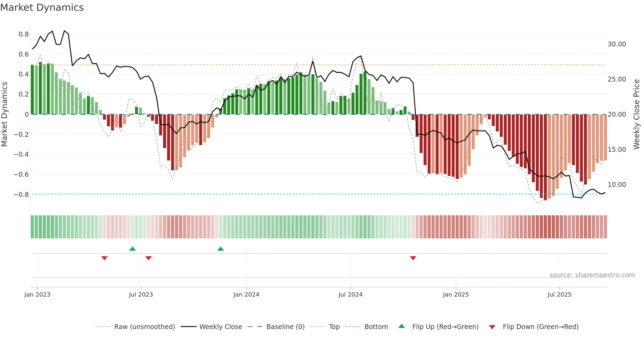The width and height of the screenshot is (644, 362).
Task: Click the 0.4 left axis tick
Action: point(24,74)
